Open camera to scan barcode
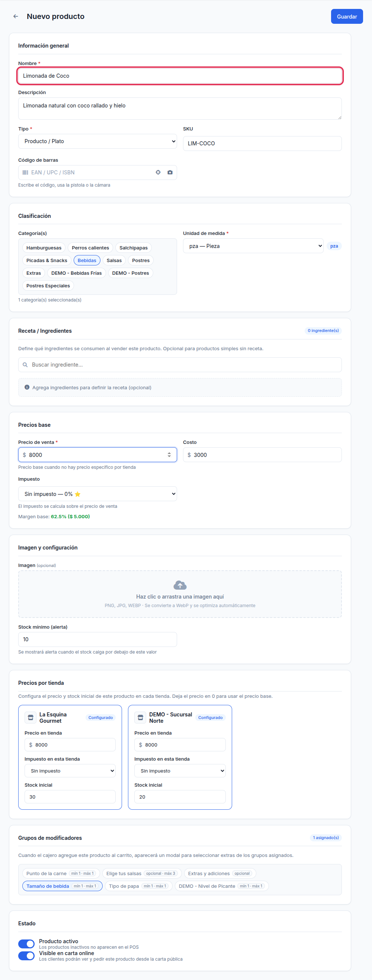This screenshot has height=980, width=372. coord(170,173)
